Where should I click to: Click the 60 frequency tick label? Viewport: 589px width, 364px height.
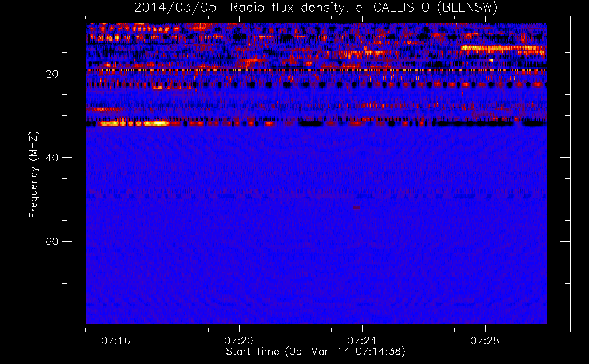pos(52,241)
